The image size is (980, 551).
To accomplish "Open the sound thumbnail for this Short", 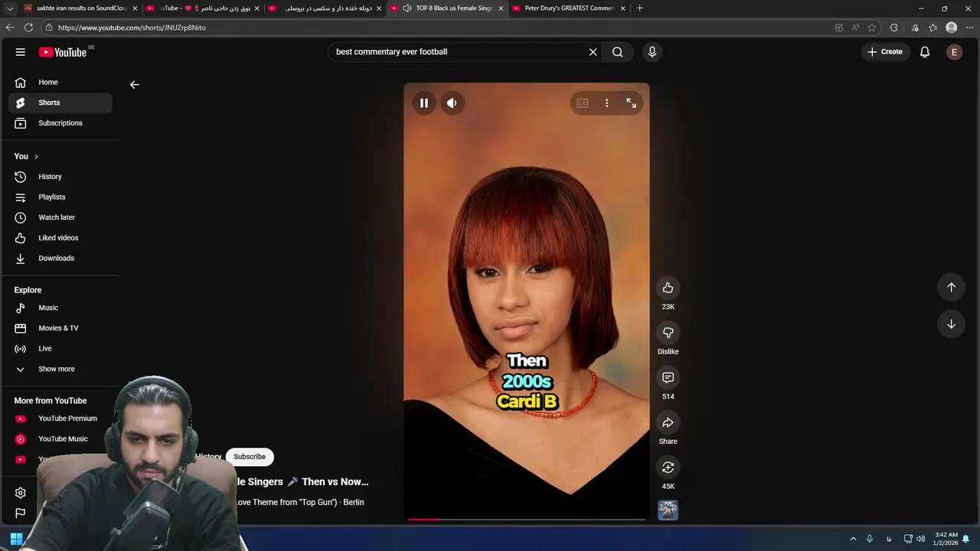I will (x=668, y=510).
